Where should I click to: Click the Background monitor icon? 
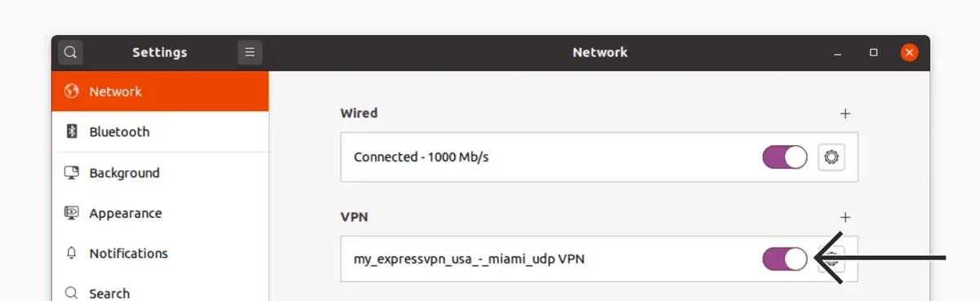click(x=72, y=173)
